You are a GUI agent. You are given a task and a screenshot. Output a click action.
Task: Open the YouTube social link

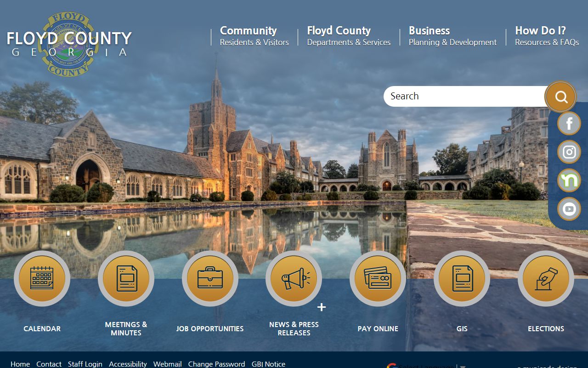click(569, 209)
